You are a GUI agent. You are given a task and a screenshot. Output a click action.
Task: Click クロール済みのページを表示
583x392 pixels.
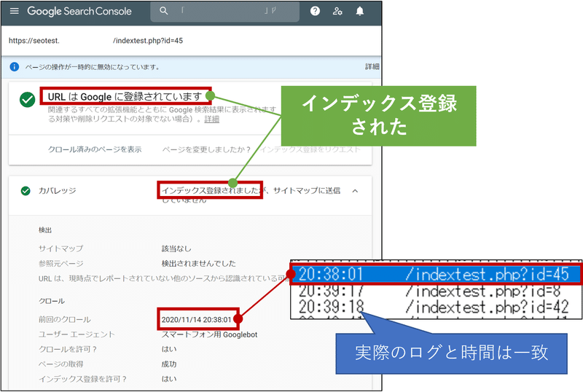[x=95, y=149]
